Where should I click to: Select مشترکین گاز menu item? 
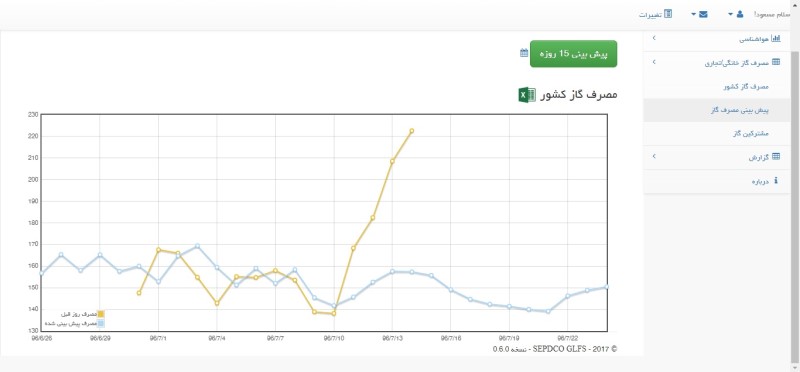[751, 134]
